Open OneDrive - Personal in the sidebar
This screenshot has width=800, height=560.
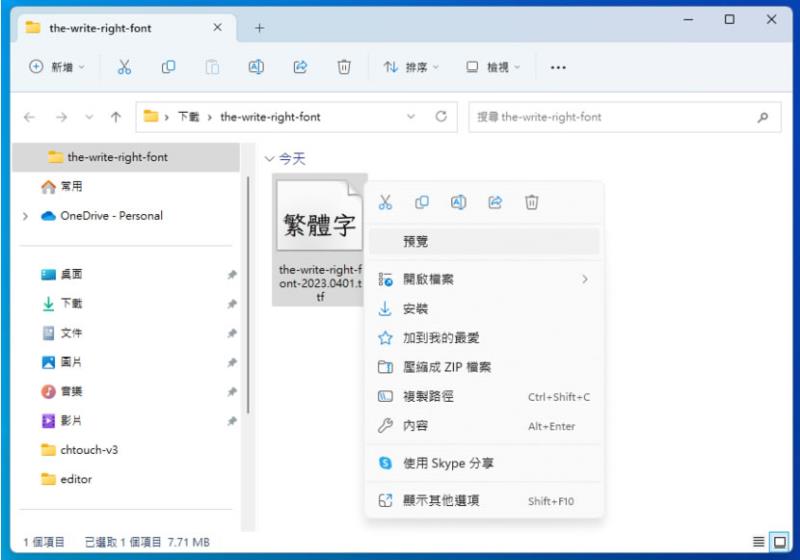[126, 216]
